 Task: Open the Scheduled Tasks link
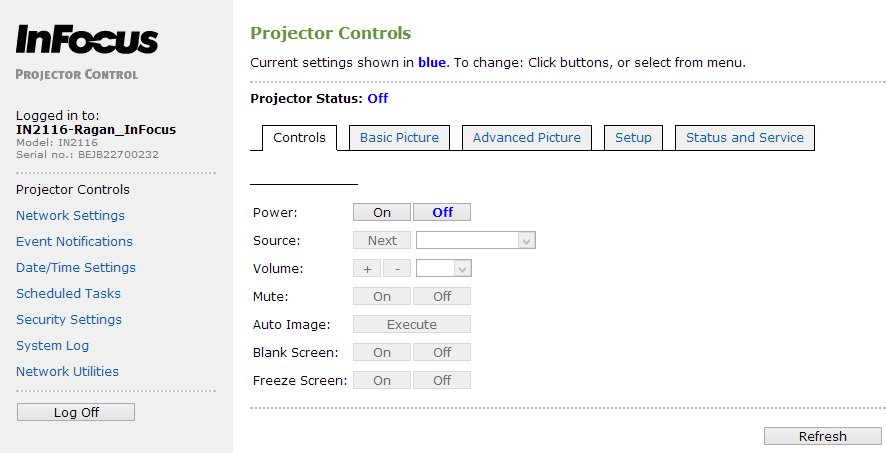coord(68,293)
